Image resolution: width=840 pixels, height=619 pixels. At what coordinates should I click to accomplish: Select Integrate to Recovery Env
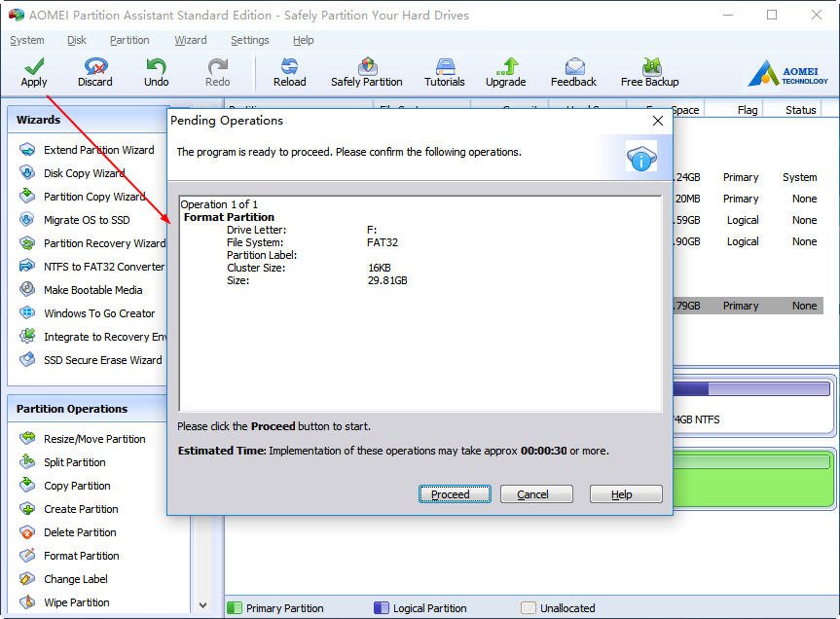coord(92,337)
